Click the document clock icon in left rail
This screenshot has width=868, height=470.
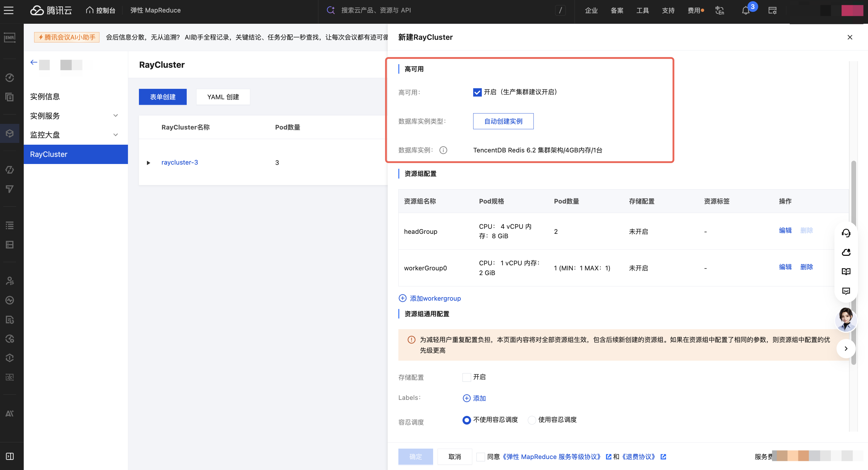tap(9, 319)
